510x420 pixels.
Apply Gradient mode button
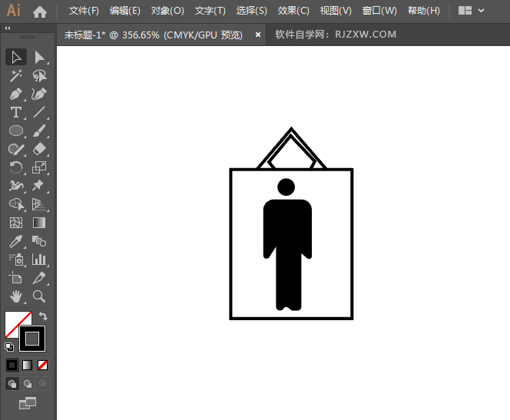point(28,365)
